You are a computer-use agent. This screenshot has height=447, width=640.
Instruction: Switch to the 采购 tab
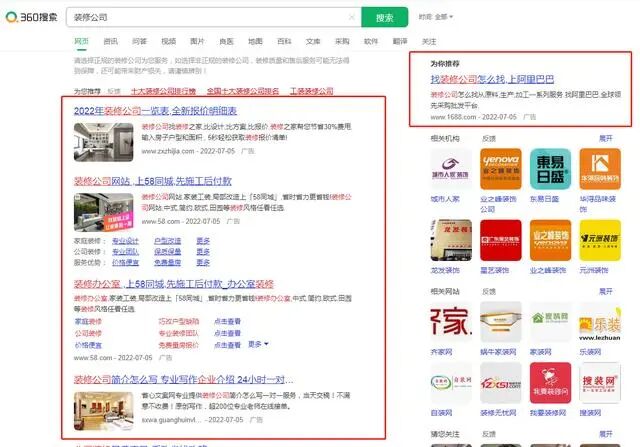coord(342,41)
